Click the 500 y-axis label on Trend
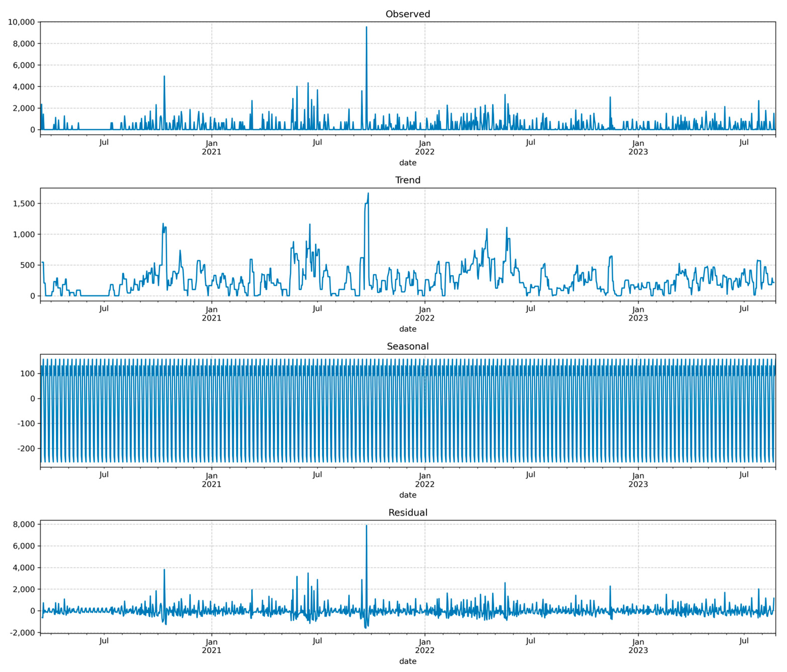This screenshot has width=787, height=672. tap(27, 265)
